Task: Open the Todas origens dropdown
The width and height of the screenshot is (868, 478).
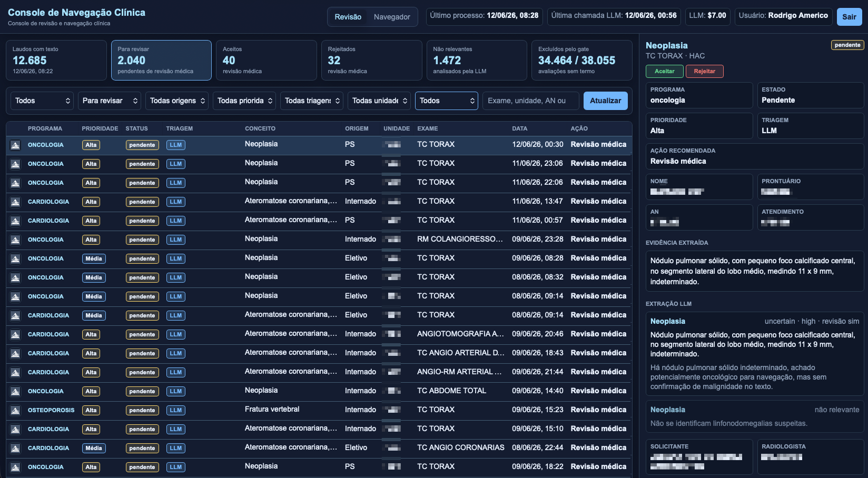Action: pyautogui.click(x=177, y=101)
